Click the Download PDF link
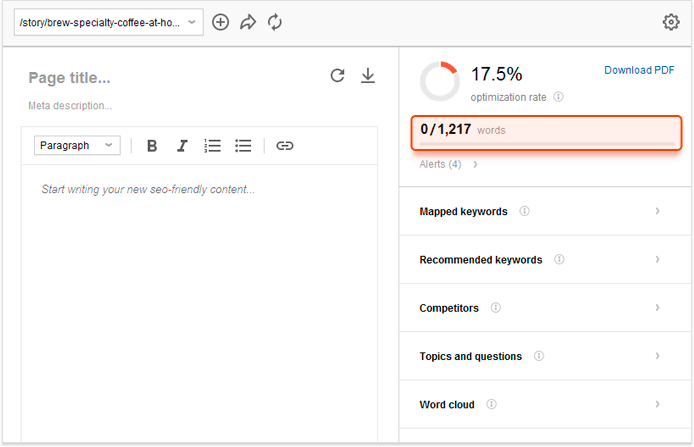694x447 pixels. coord(639,70)
